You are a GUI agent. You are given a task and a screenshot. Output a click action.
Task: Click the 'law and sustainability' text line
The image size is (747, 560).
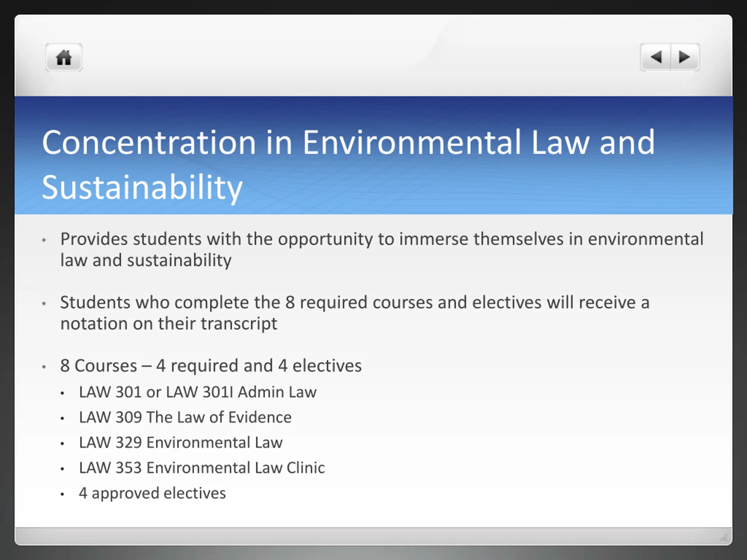click(146, 260)
